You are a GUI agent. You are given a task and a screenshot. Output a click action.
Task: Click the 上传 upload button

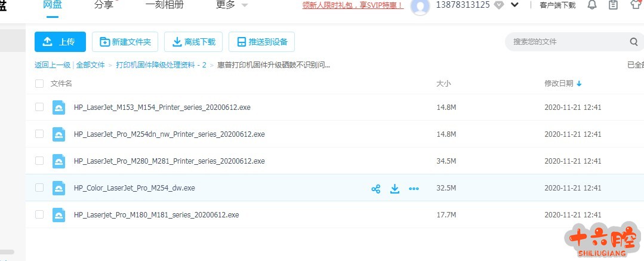tap(60, 42)
